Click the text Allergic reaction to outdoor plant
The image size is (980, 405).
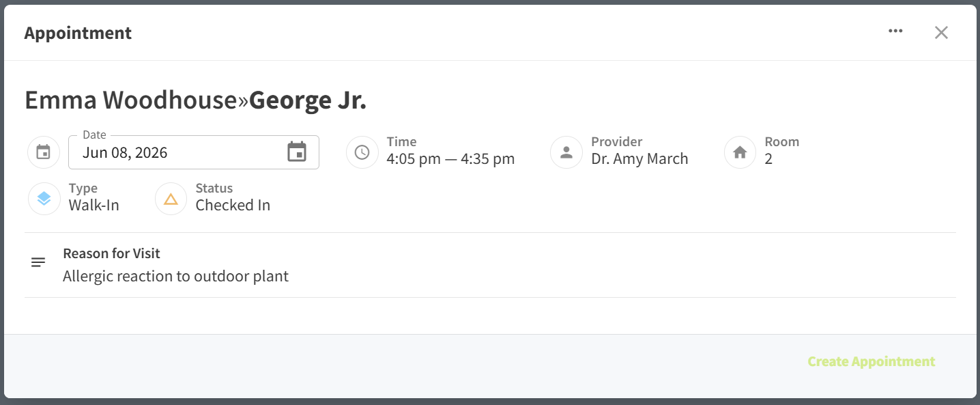[x=175, y=276]
